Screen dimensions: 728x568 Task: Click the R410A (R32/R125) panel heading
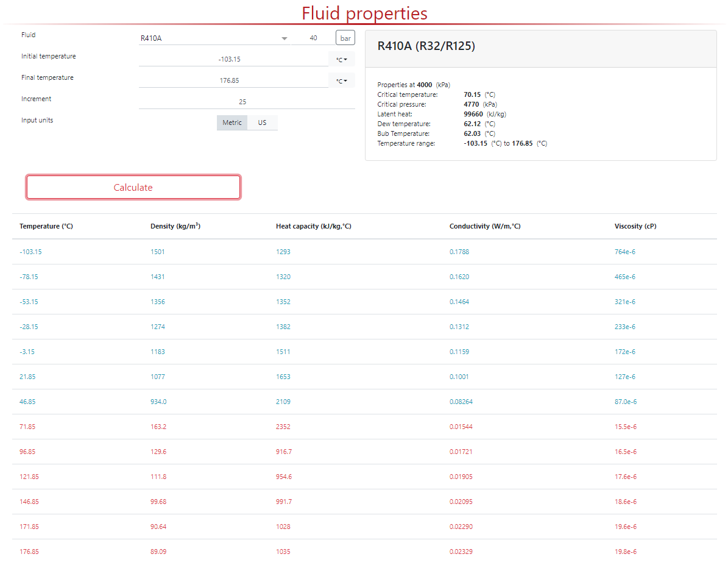[x=426, y=46]
